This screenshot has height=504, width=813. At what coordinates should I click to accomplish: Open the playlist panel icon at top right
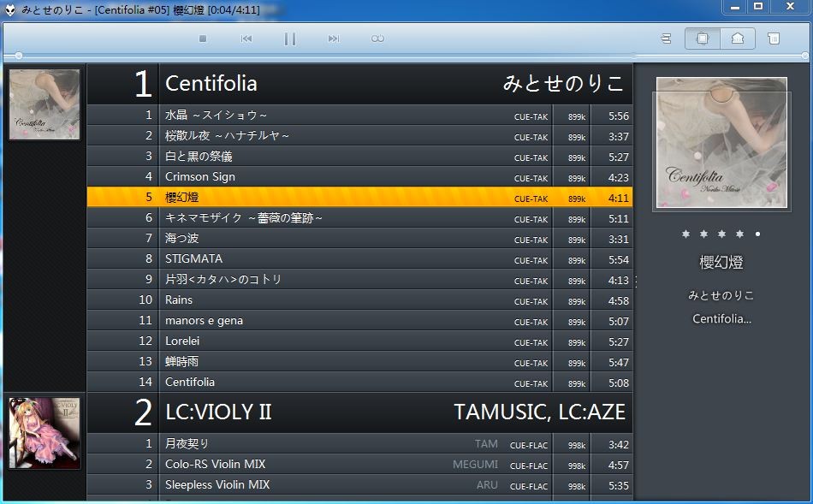coord(774,39)
